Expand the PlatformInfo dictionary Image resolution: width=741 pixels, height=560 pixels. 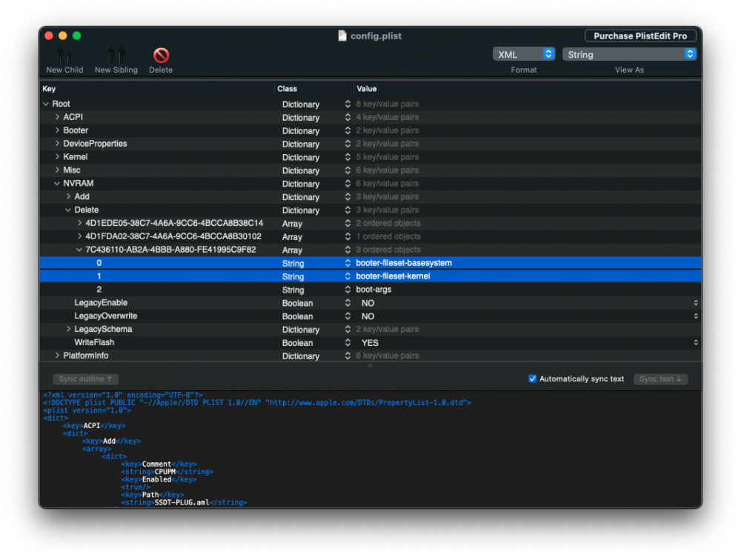click(57, 356)
